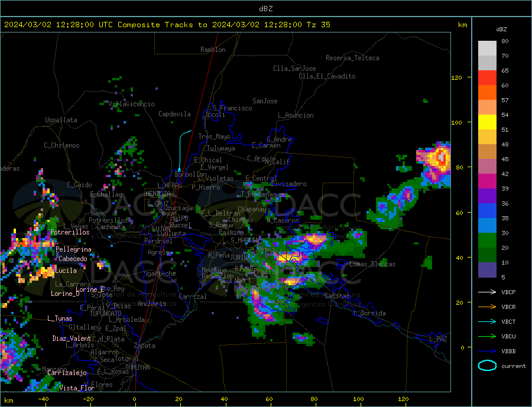Pick the red 60-65 dBZ swatch

(x=487, y=77)
